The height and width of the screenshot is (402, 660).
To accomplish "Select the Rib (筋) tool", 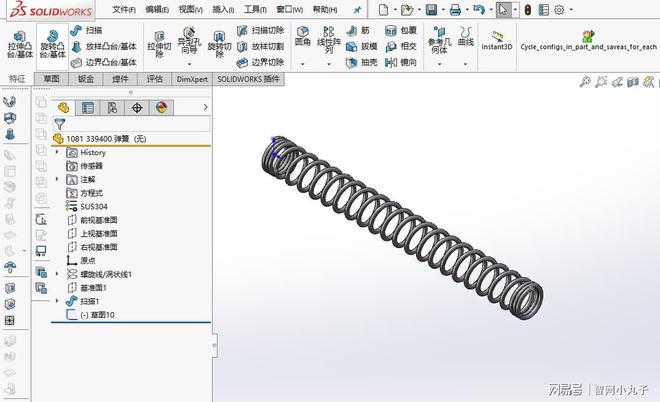I will tap(358, 30).
